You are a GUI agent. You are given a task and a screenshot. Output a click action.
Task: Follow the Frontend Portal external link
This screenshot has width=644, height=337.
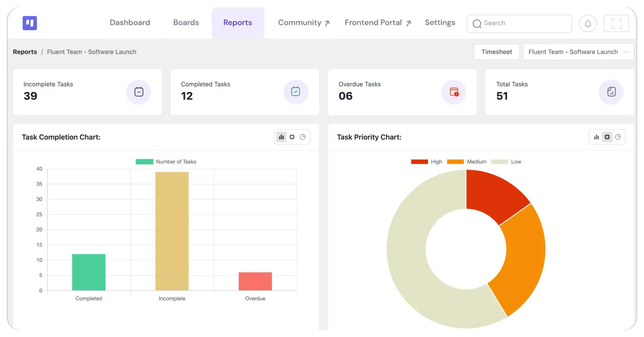click(x=377, y=22)
